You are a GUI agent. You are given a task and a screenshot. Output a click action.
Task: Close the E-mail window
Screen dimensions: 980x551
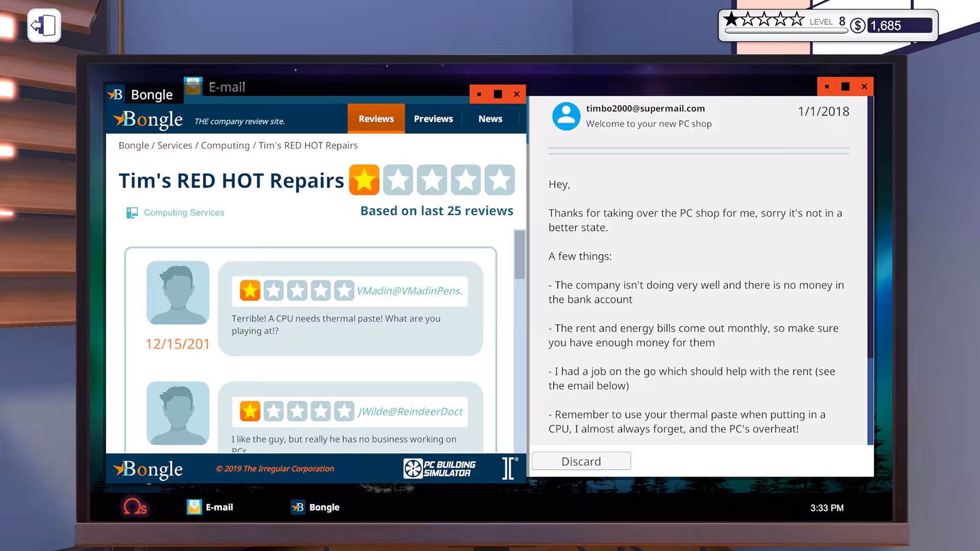(x=864, y=87)
